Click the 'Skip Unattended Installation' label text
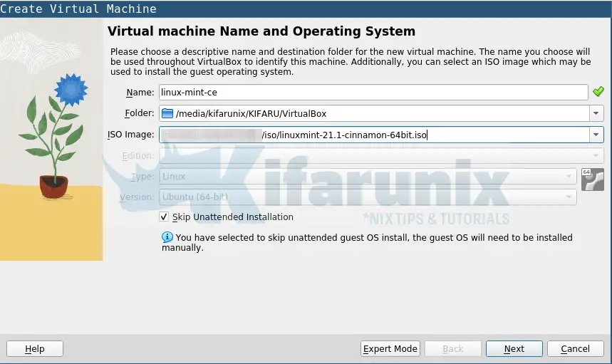 (233, 217)
